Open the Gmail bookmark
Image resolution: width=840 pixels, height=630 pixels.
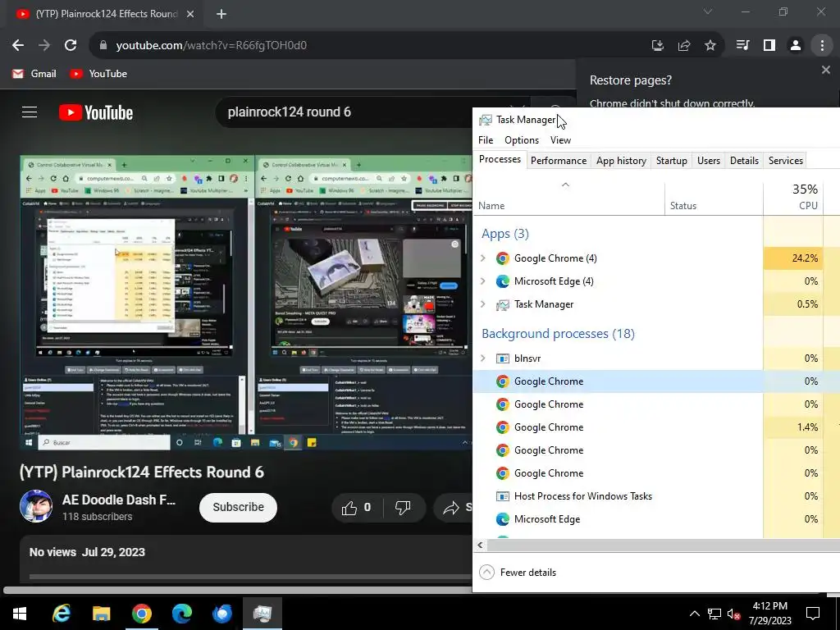[x=34, y=74]
